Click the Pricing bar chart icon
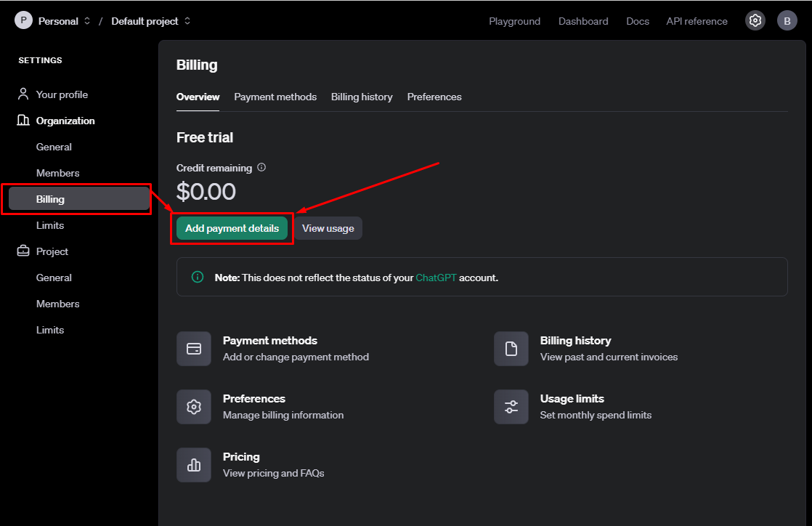The height and width of the screenshot is (526, 812). (194, 465)
